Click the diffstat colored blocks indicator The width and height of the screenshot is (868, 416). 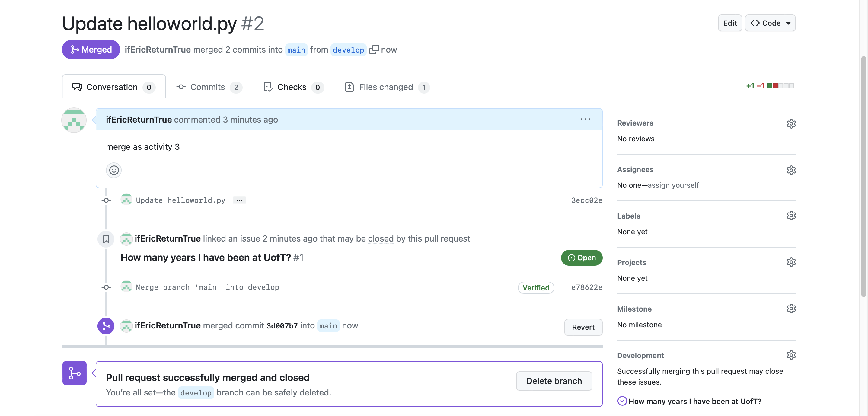(780, 86)
